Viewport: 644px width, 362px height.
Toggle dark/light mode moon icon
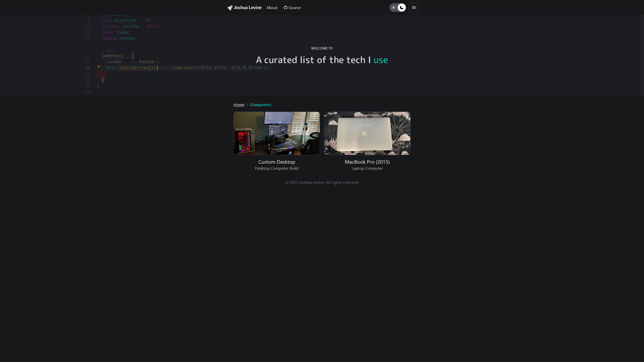(x=401, y=8)
